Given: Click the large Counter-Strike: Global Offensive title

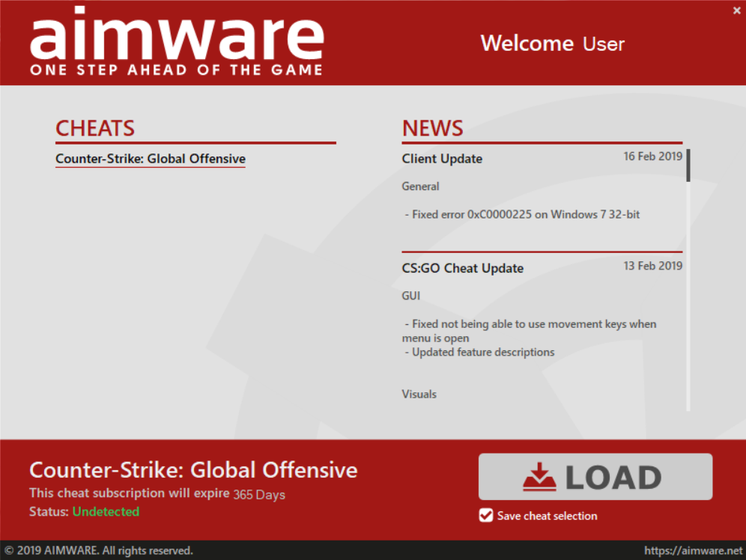Looking at the screenshot, I should [x=193, y=469].
